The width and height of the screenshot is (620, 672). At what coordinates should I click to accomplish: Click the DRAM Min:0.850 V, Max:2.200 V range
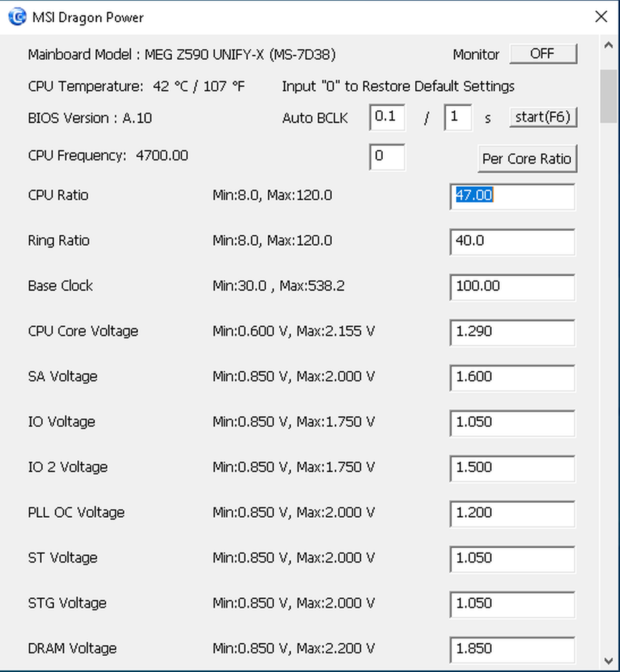tap(294, 648)
